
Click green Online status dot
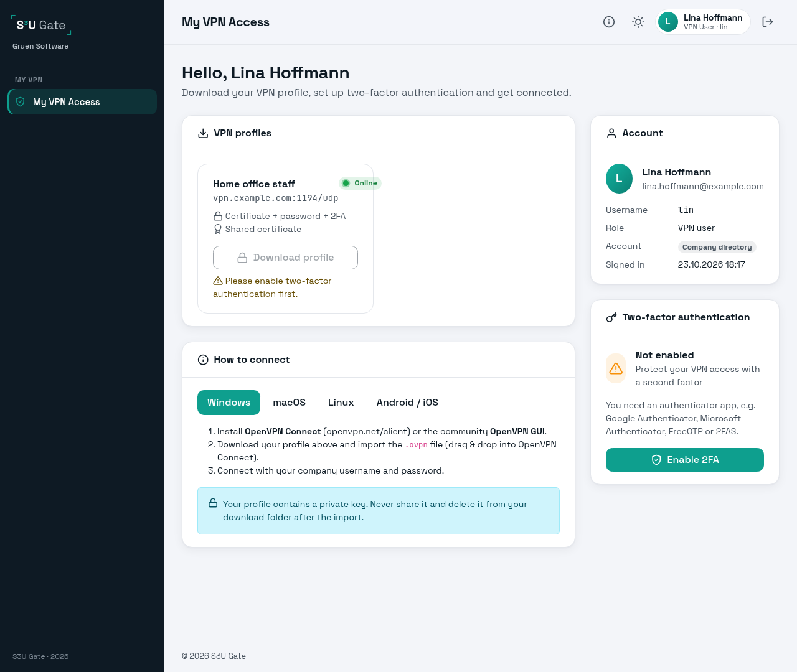point(346,183)
